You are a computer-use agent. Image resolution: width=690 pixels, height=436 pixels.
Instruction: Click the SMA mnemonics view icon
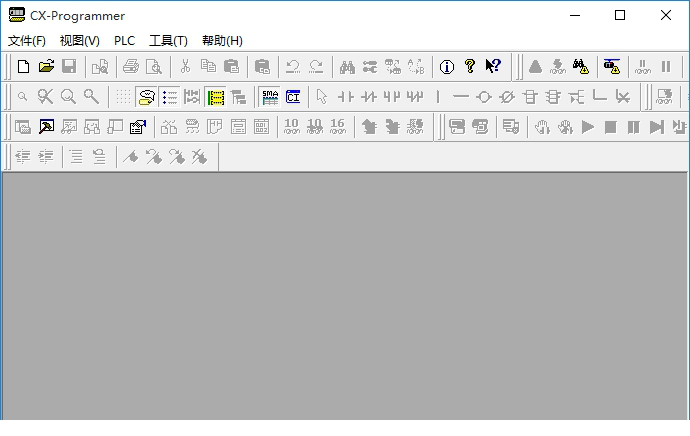[270, 97]
